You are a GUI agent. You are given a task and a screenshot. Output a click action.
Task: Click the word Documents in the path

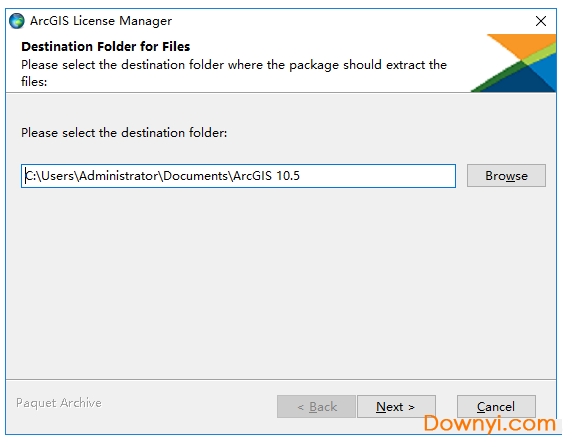[196, 176]
